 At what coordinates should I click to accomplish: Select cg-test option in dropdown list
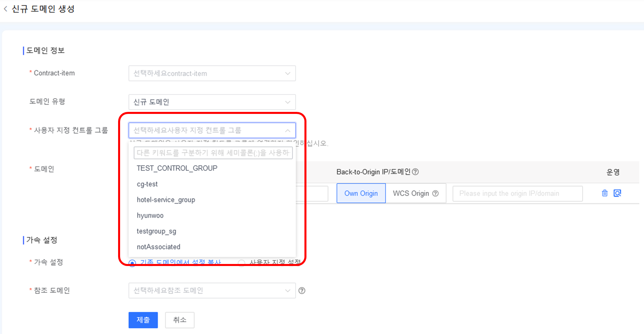pos(147,184)
